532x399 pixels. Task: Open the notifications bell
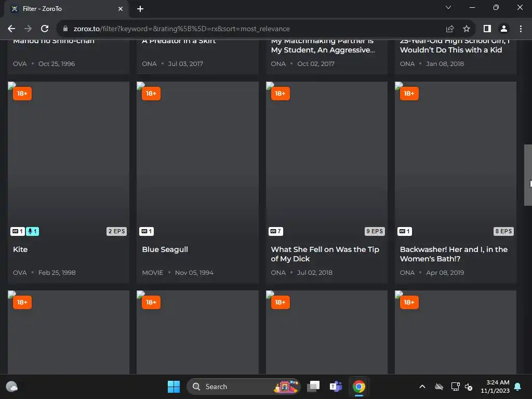518,387
